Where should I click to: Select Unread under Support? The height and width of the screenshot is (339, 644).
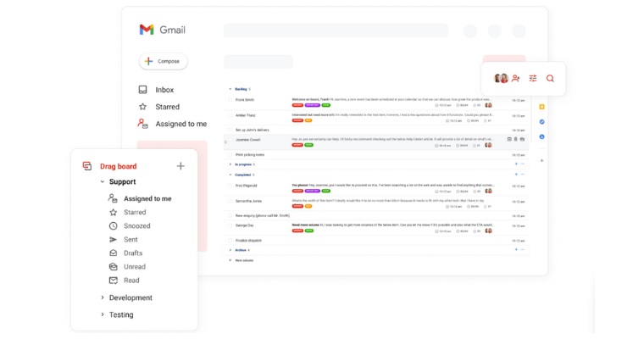[x=127, y=266]
